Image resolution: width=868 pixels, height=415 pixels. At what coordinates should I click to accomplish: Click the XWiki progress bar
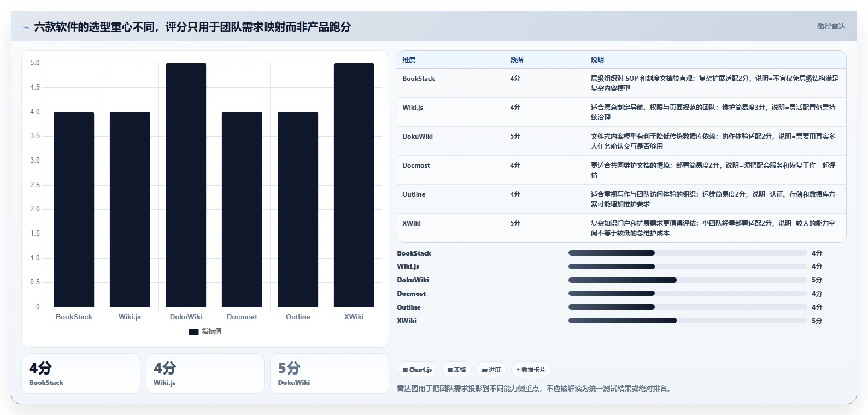coord(688,321)
